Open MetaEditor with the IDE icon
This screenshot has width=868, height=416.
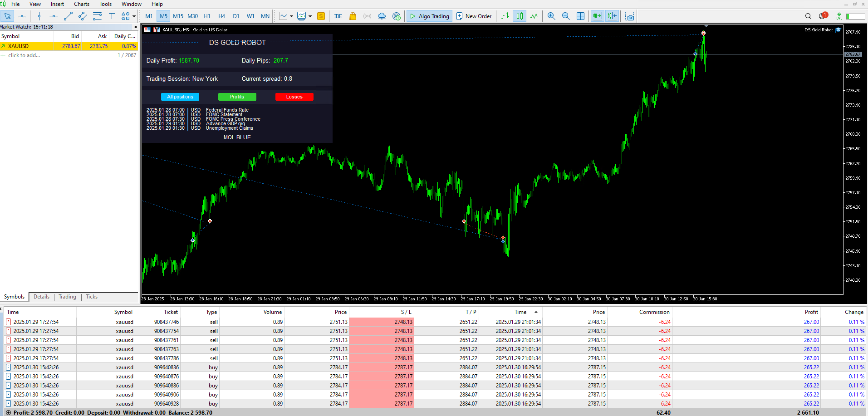click(x=338, y=16)
